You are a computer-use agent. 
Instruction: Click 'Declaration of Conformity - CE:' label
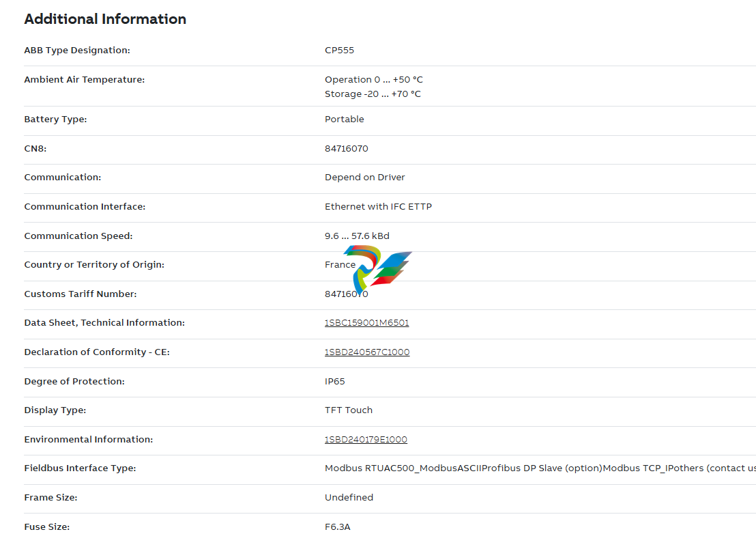(x=97, y=352)
